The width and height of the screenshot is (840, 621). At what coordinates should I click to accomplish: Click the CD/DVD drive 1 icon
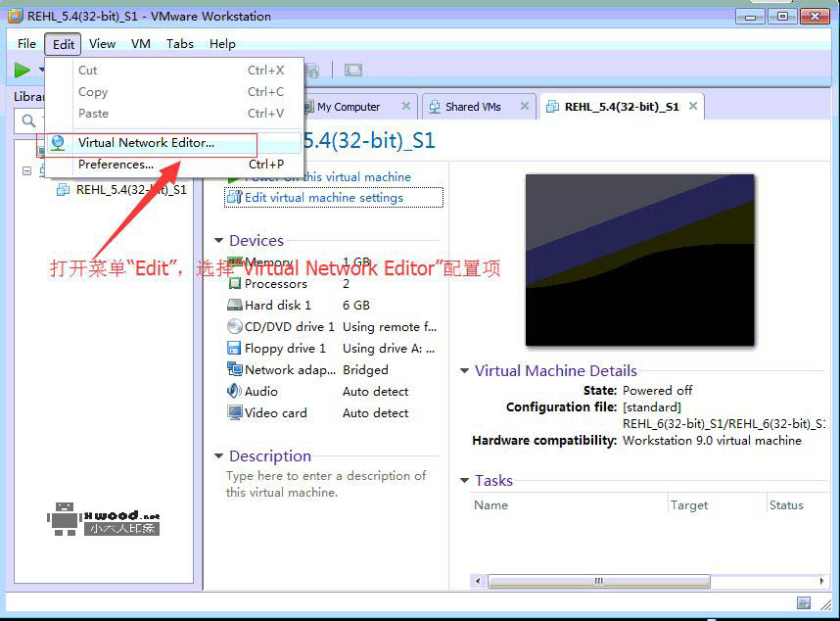point(235,327)
